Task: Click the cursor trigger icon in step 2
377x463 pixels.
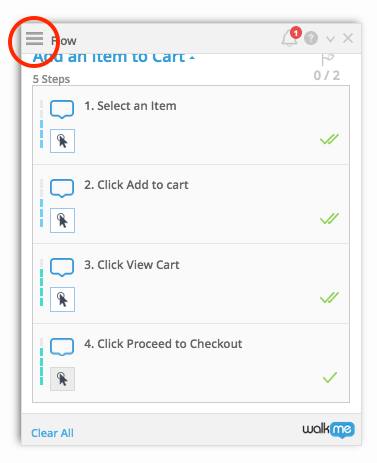Action: (x=62, y=220)
